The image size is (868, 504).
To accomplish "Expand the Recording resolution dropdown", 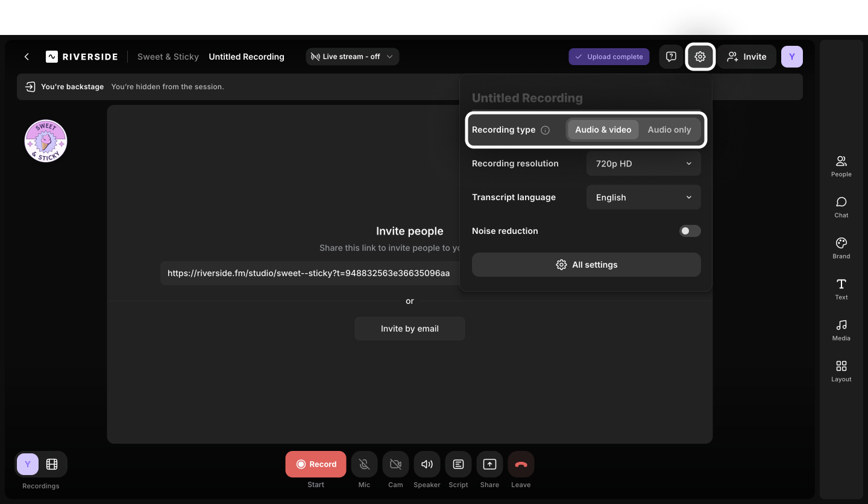I will click(x=643, y=163).
